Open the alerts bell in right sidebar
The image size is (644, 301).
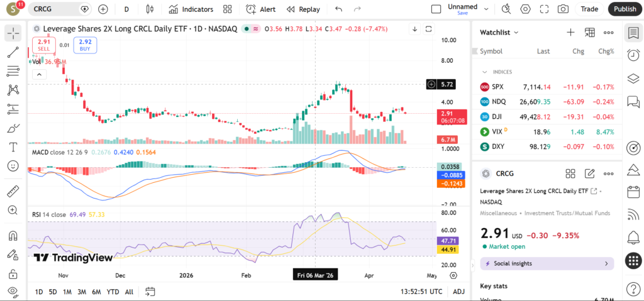click(x=633, y=237)
